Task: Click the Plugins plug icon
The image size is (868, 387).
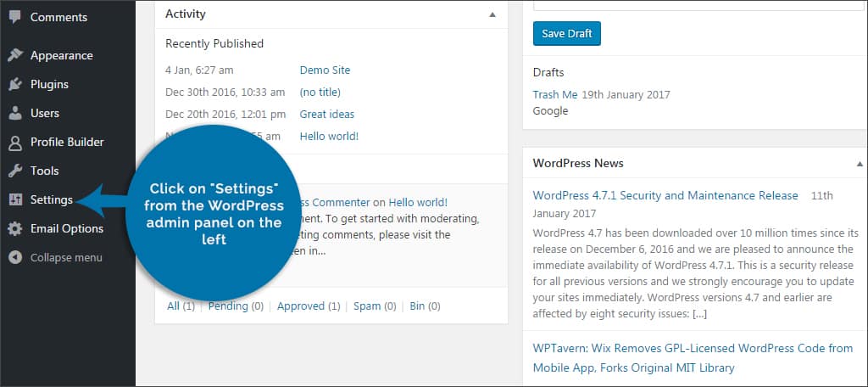Action: (15, 84)
